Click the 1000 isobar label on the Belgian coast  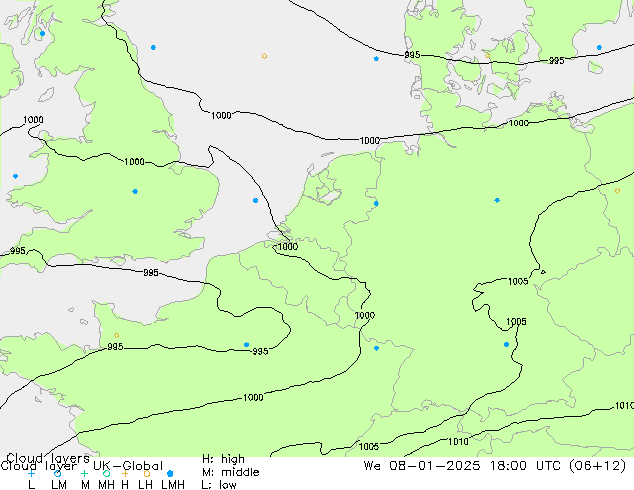pyautogui.click(x=288, y=246)
